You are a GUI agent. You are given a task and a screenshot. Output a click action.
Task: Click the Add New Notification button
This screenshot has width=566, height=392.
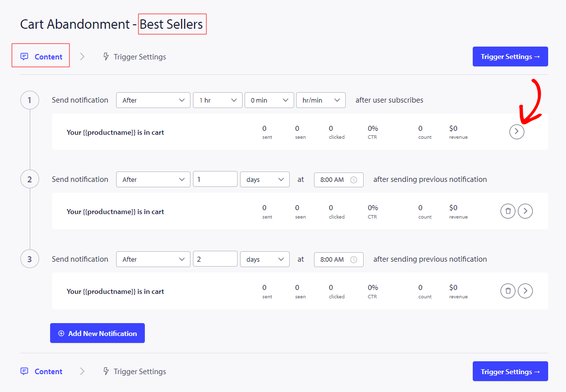coord(97,334)
